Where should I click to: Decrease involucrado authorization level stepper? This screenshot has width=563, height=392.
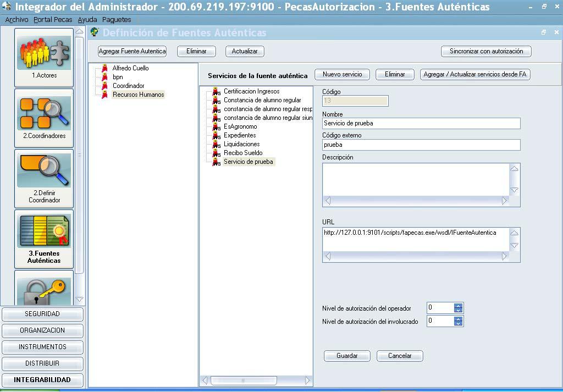[x=459, y=323]
